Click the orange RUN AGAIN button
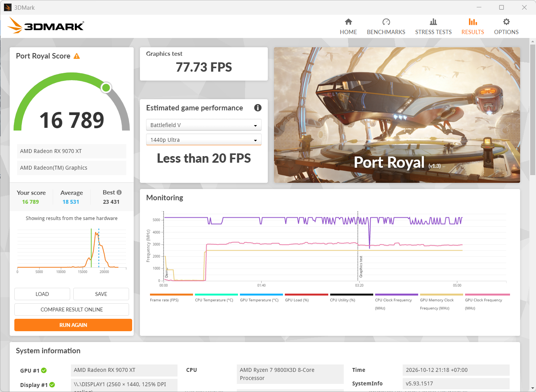Screen dimensions: 536x392 pos(73,325)
